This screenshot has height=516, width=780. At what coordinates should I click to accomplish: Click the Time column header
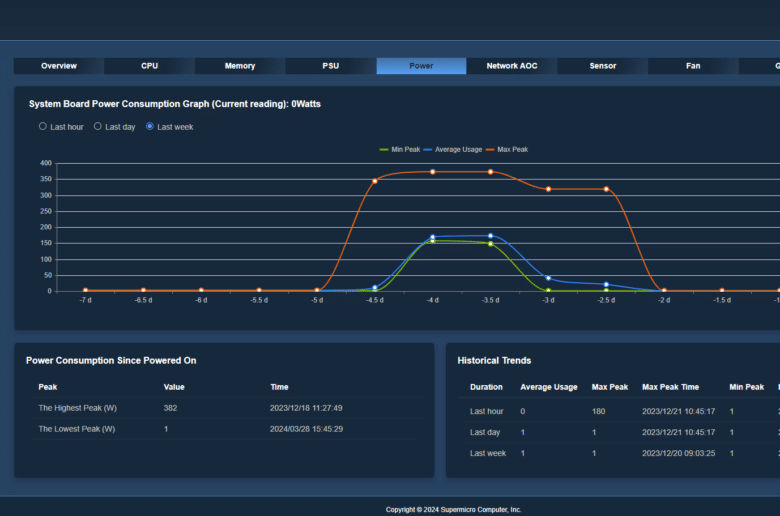pyautogui.click(x=279, y=387)
